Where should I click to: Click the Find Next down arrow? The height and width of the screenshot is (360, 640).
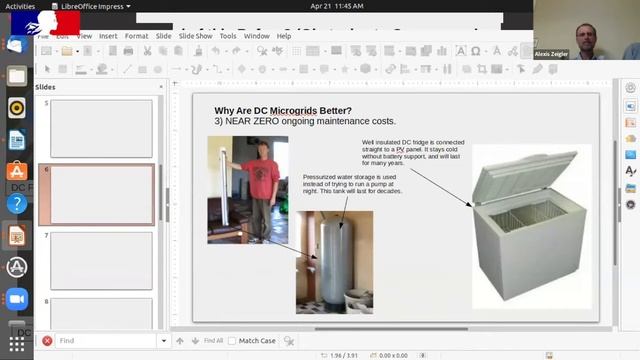click(196, 341)
